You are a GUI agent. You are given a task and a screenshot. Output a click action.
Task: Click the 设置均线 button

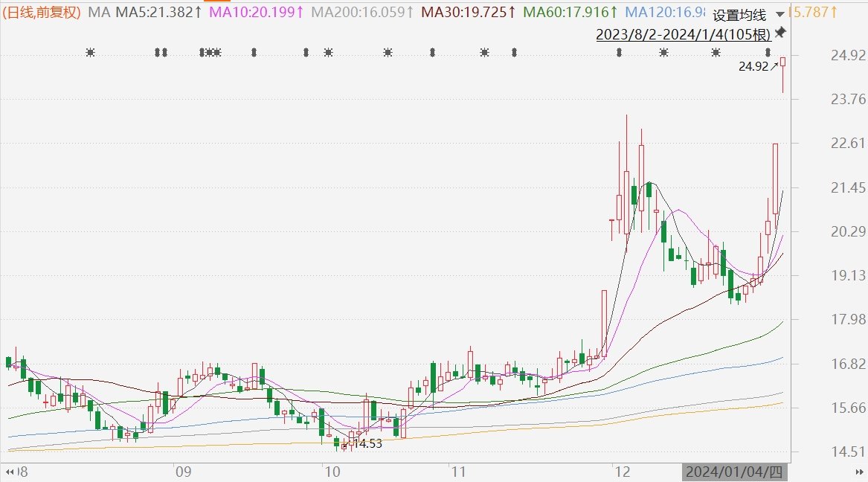coord(739,15)
